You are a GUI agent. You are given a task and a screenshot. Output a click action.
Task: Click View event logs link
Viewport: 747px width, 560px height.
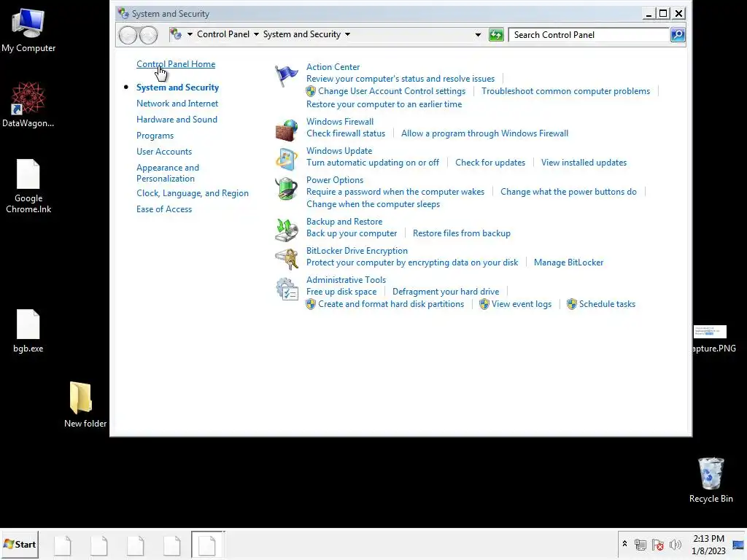coord(521,304)
